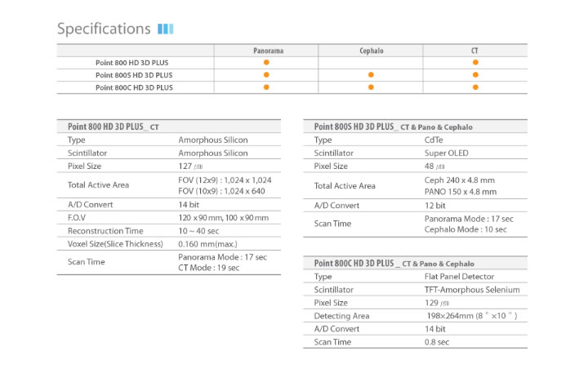Viewport: 588px width, 382px height.
Task: Click the '10 ~ 40 sec' value
Action: point(198,231)
